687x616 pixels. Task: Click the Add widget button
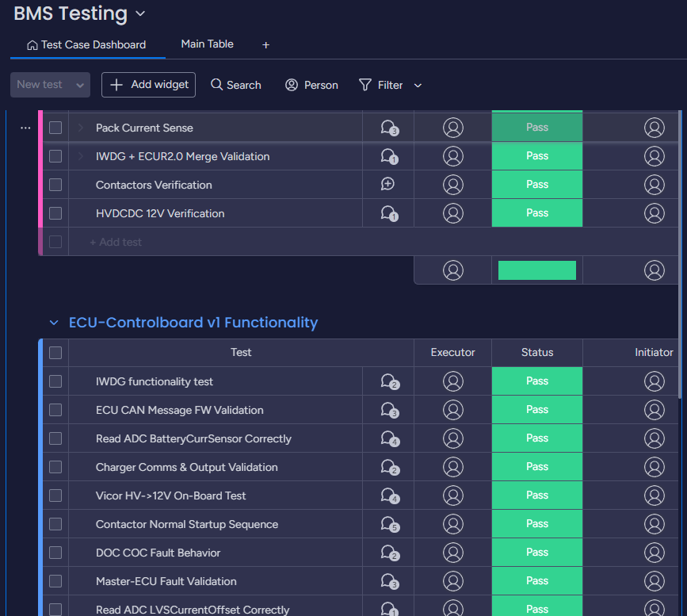click(148, 85)
